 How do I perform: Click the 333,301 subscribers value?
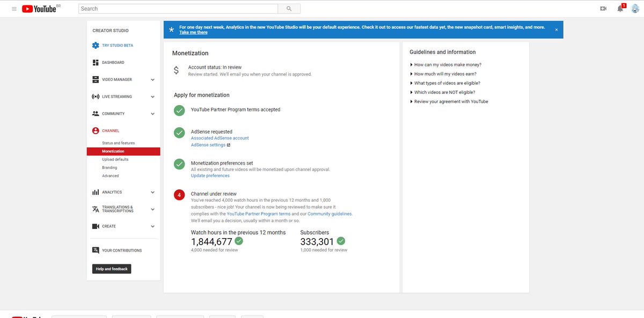point(317,242)
